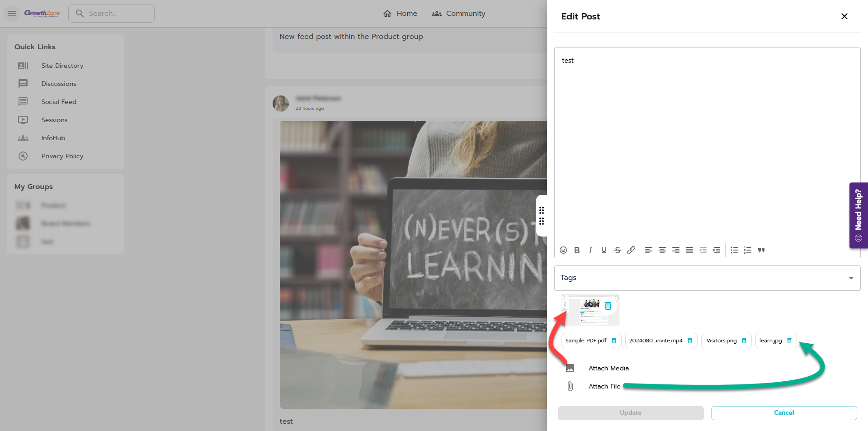Viewport: 868px width, 431px height.
Task: Toggle bold formatting
Action: pyautogui.click(x=577, y=250)
